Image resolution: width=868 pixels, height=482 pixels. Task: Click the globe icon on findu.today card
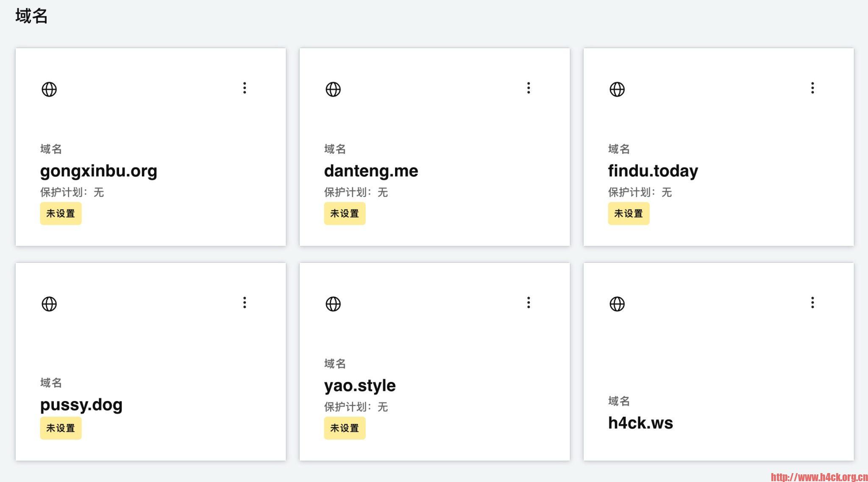[617, 89]
